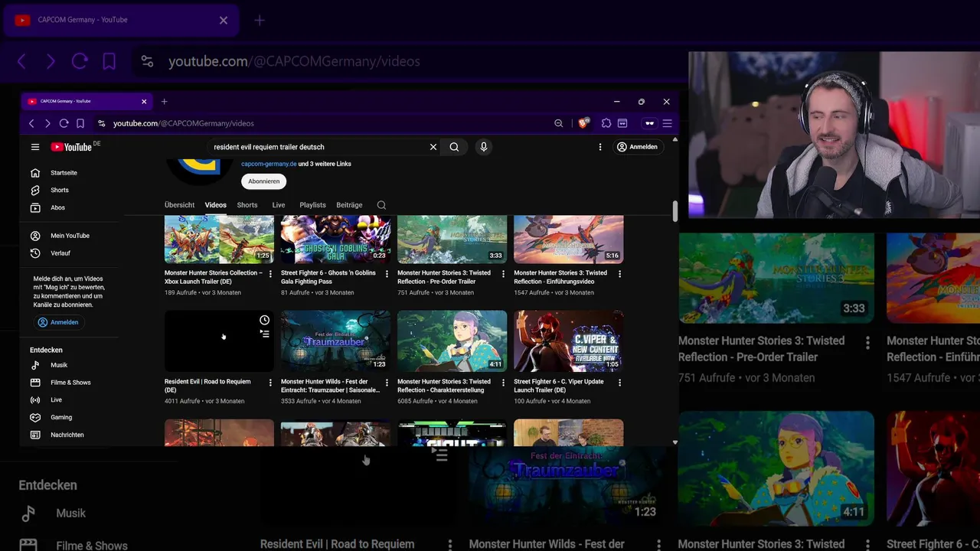
Task: Open the capcom-germany.de channel link
Action: point(269,164)
